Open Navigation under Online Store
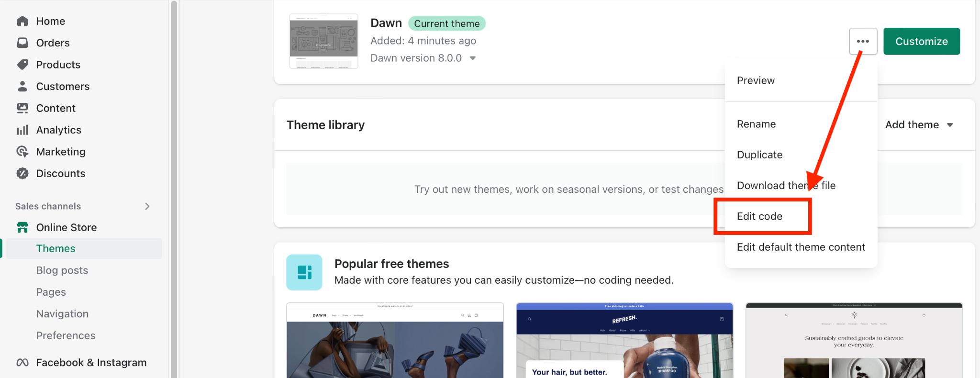 coord(63,314)
